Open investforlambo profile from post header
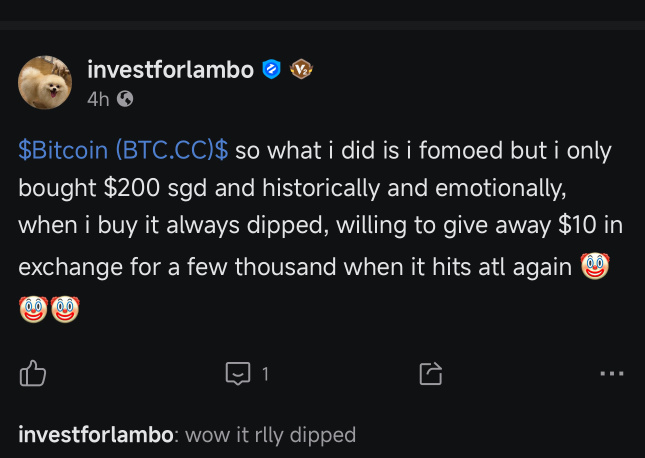 click(x=170, y=70)
